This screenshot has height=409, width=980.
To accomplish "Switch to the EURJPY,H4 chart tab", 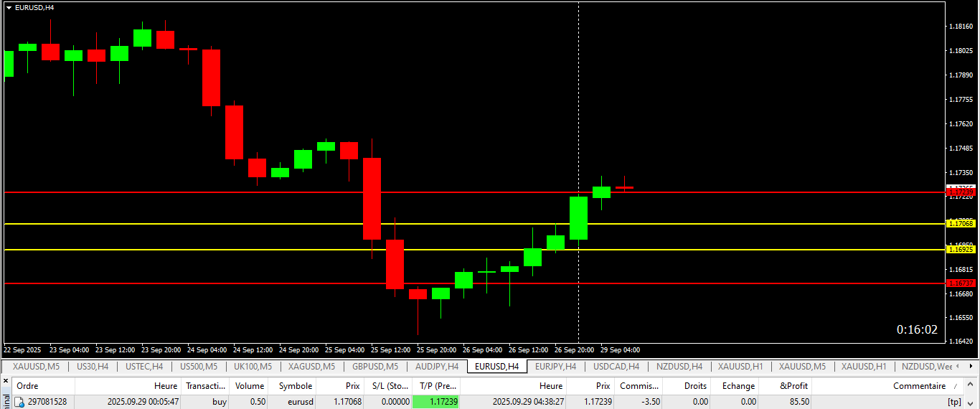I will pyautogui.click(x=555, y=367).
